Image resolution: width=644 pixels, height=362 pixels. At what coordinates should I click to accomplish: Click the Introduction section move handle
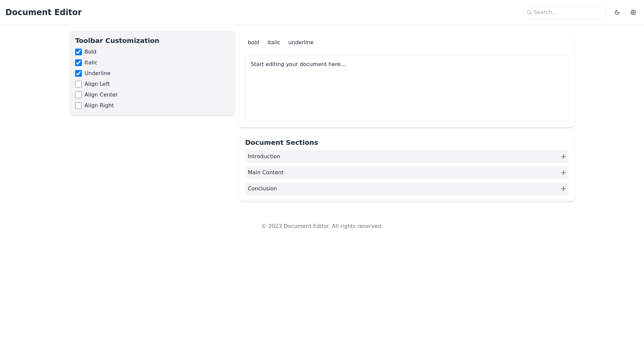pos(563,157)
